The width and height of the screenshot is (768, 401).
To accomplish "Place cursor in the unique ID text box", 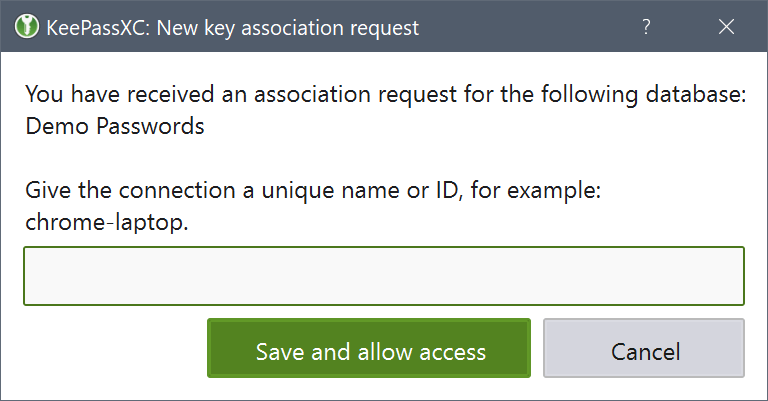I will [384, 276].
